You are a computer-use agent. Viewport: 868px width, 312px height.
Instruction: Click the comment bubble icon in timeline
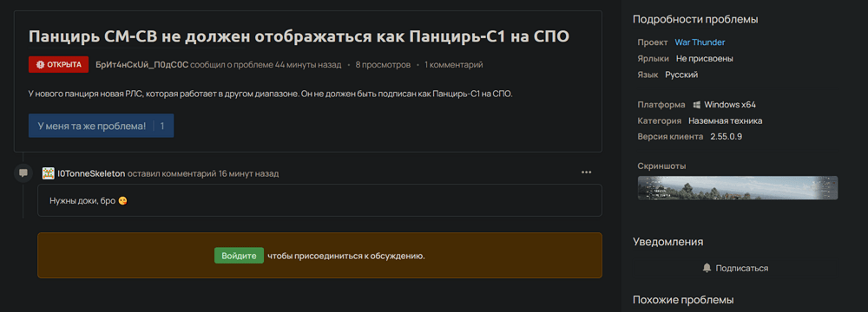pyautogui.click(x=23, y=172)
